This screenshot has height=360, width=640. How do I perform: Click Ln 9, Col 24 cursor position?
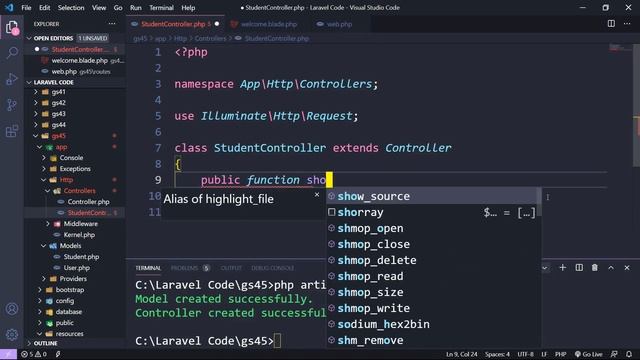point(461,354)
